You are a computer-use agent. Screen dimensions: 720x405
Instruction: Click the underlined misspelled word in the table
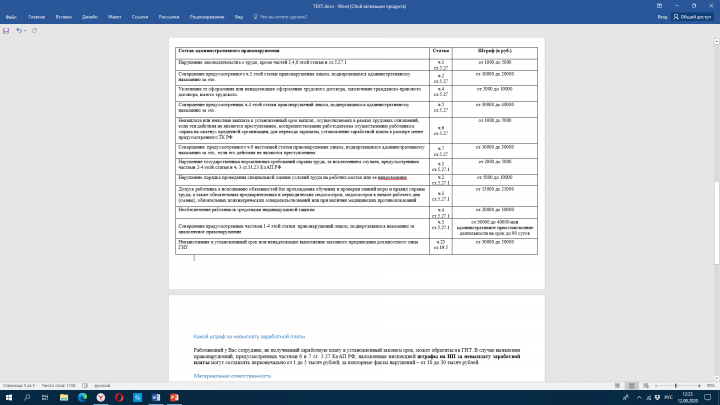pos(393,177)
